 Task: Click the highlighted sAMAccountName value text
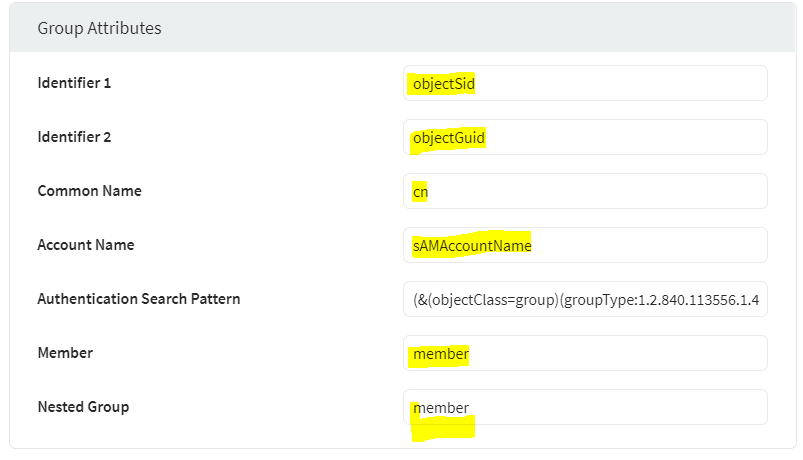pos(472,246)
